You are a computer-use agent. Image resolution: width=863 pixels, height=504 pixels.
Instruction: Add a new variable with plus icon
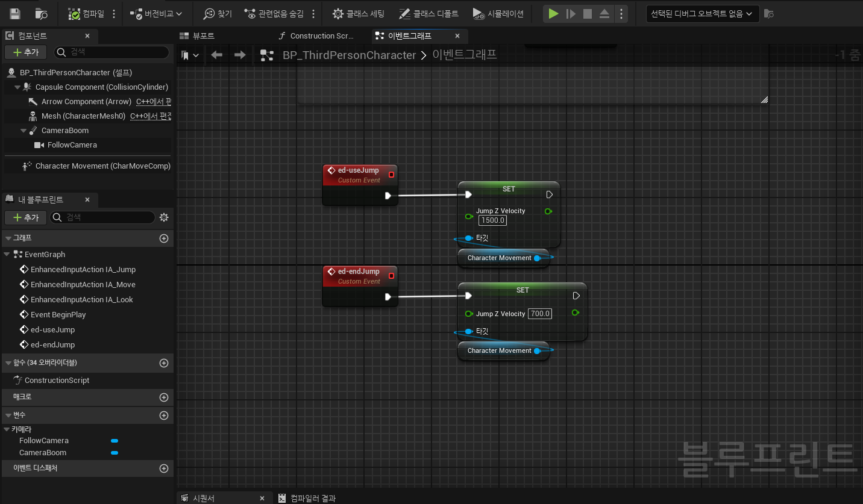pos(163,415)
